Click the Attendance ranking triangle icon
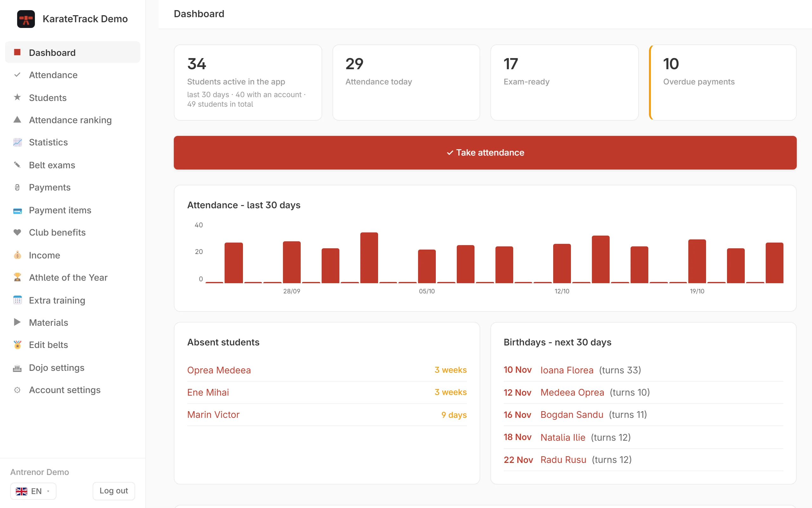Viewport: 812px width, 508px height. tap(17, 120)
